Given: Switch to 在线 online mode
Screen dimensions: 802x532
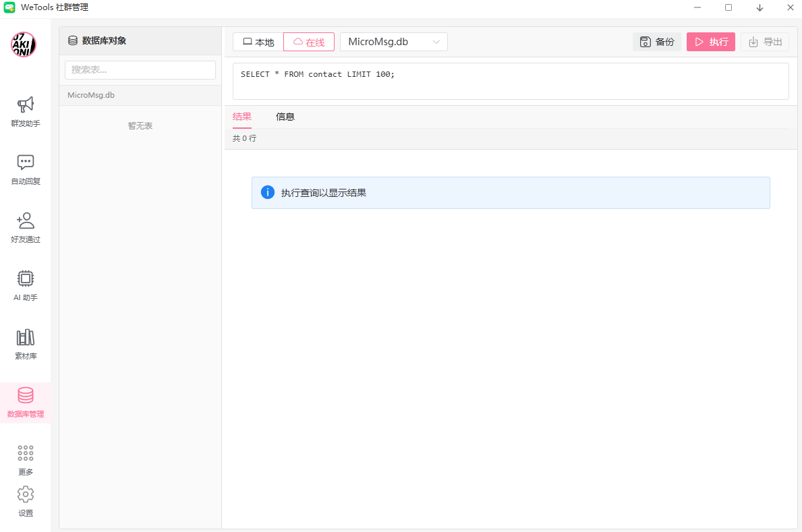Looking at the screenshot, I should pos(309,42).
